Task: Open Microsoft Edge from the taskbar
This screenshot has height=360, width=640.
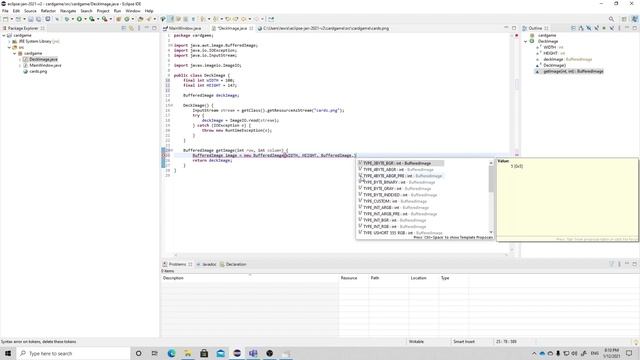Action: coord(171,353)
